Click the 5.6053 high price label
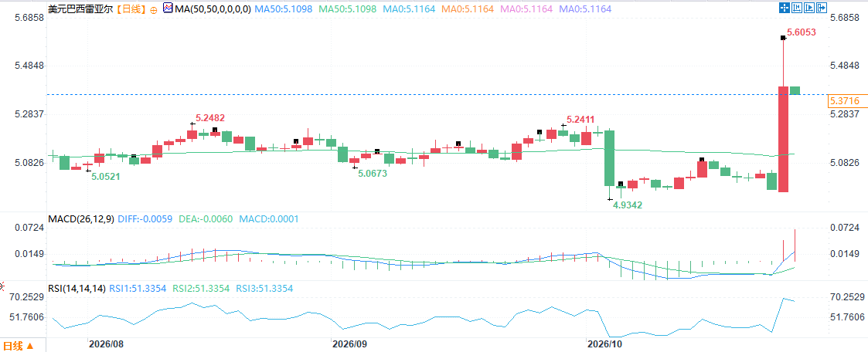 click(801, 32)
